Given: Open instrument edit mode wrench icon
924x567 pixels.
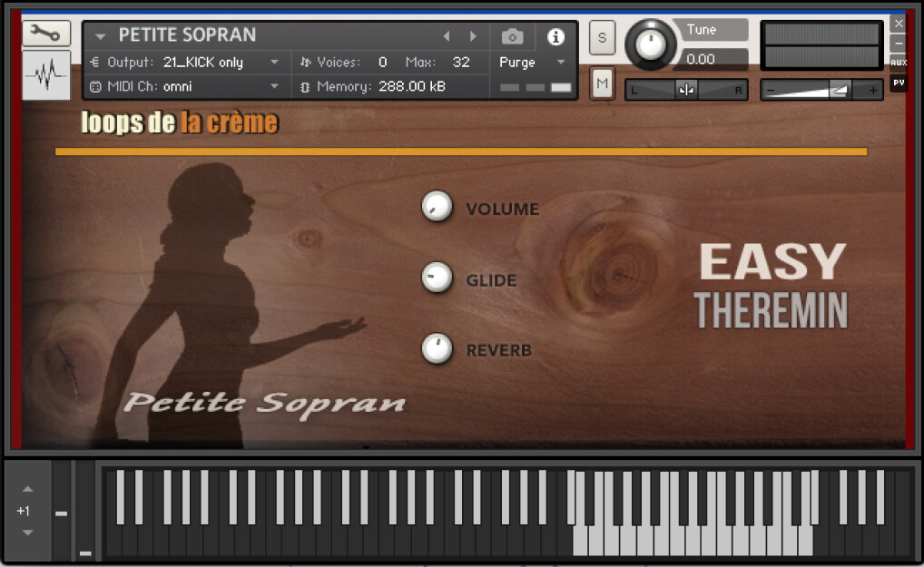Looking at the screenshot, I should [46, 33].
